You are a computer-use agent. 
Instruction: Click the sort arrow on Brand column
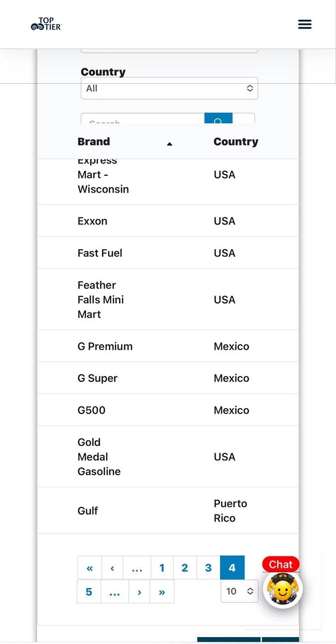click(169, 144)
